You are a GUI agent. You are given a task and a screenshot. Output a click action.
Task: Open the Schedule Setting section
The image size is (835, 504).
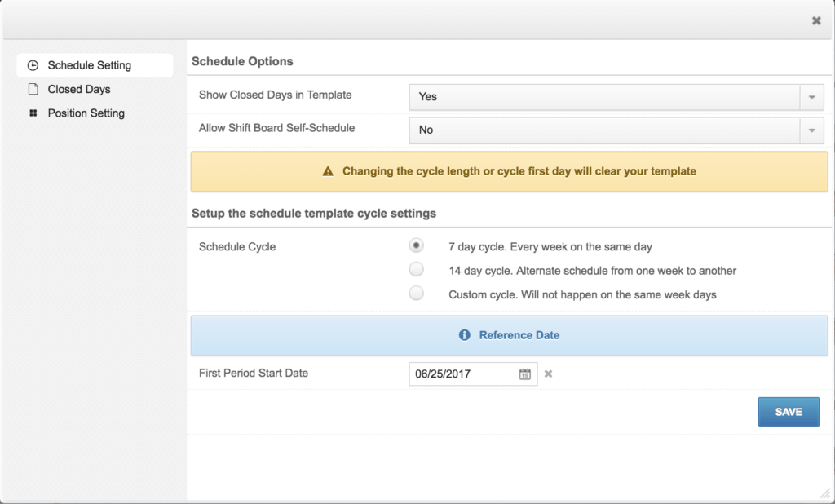pyautogui.click(x=95, y=65)
